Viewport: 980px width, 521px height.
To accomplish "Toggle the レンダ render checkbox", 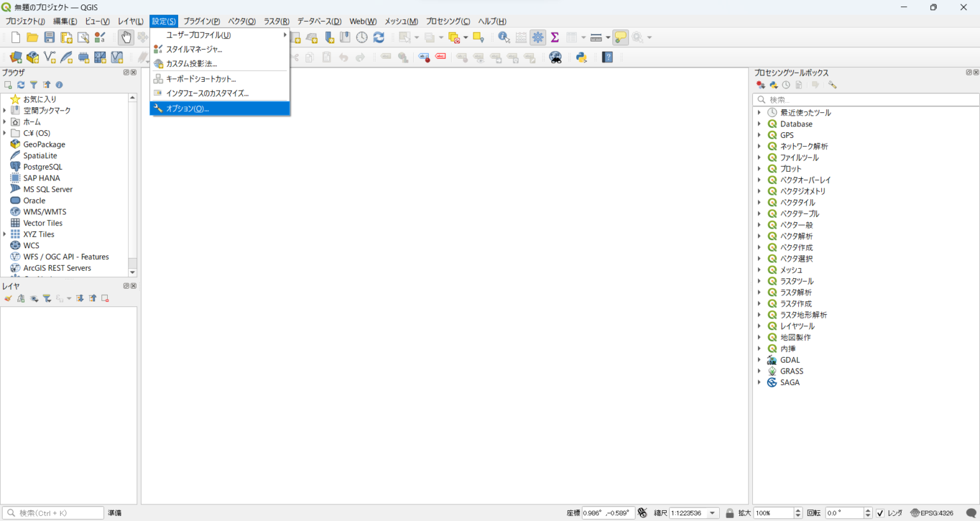I will [x=880, y=513].
